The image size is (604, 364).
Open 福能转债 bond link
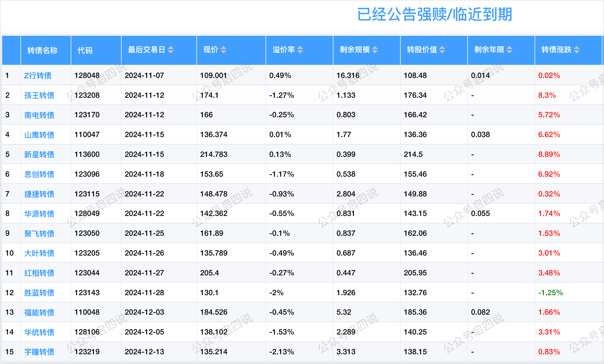(39, 312)
